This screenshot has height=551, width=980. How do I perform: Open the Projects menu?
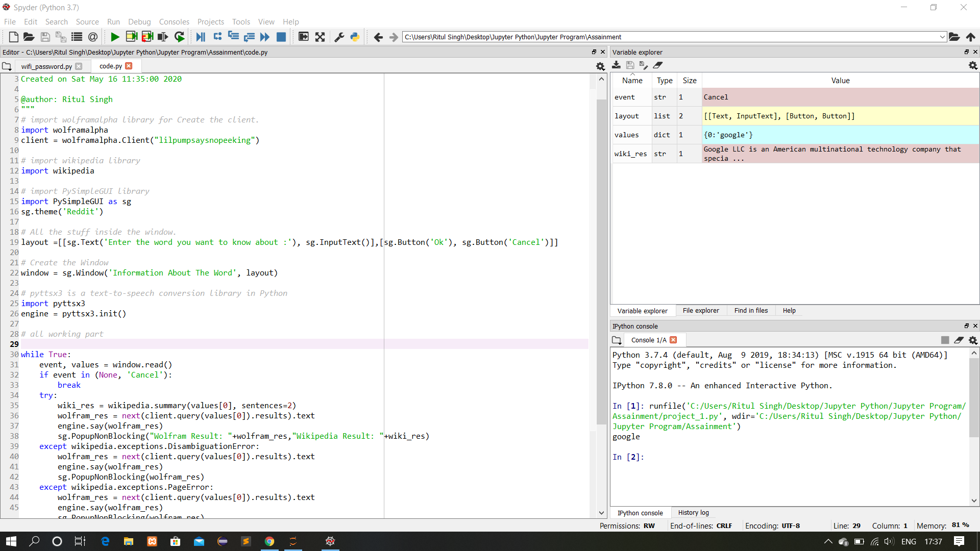210,21
